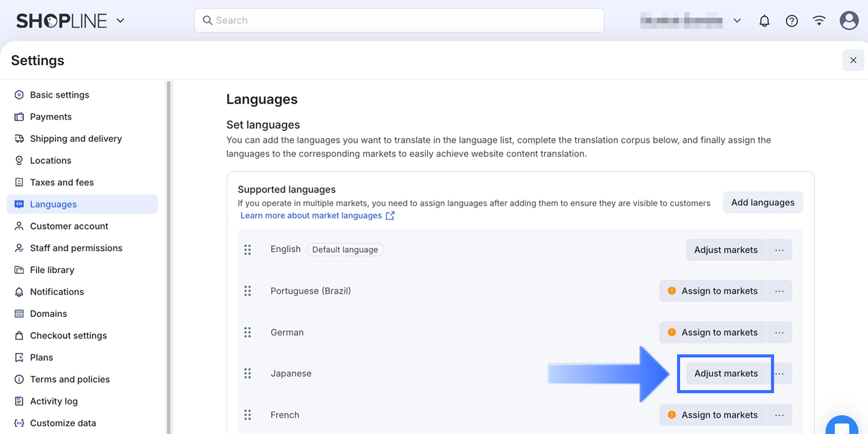
Task: Click the notifications bell icon in header
Action: click(764, 21)
